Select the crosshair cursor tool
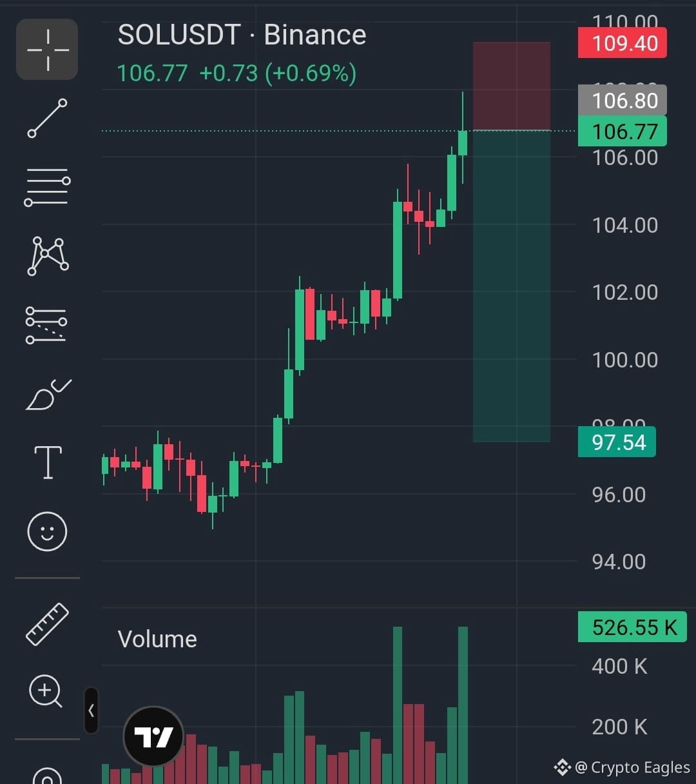This screenshot has width=696, height=784. coord(47,50)
